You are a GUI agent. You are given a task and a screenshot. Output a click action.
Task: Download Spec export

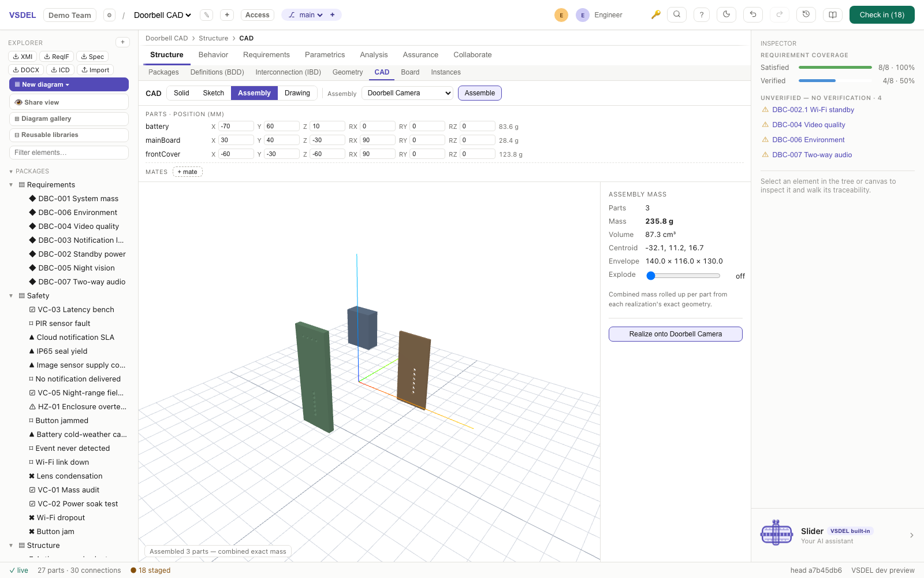click(92, 57)
